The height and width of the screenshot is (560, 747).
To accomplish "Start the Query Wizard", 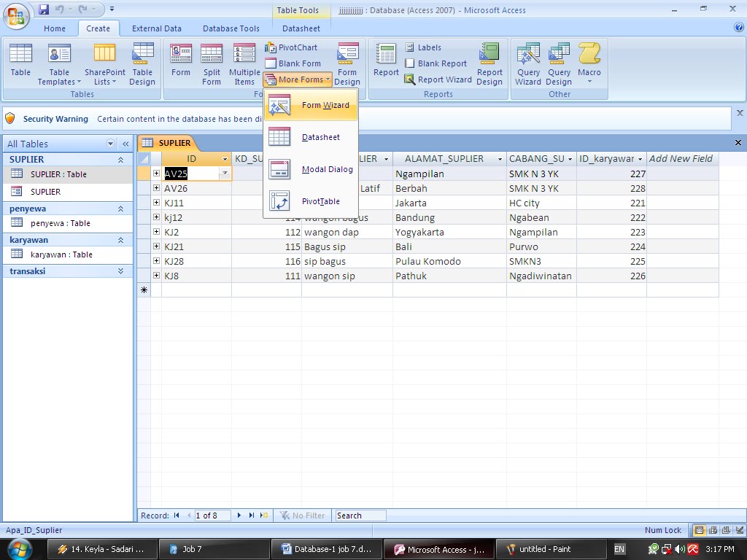I will [x=528, y=64].
